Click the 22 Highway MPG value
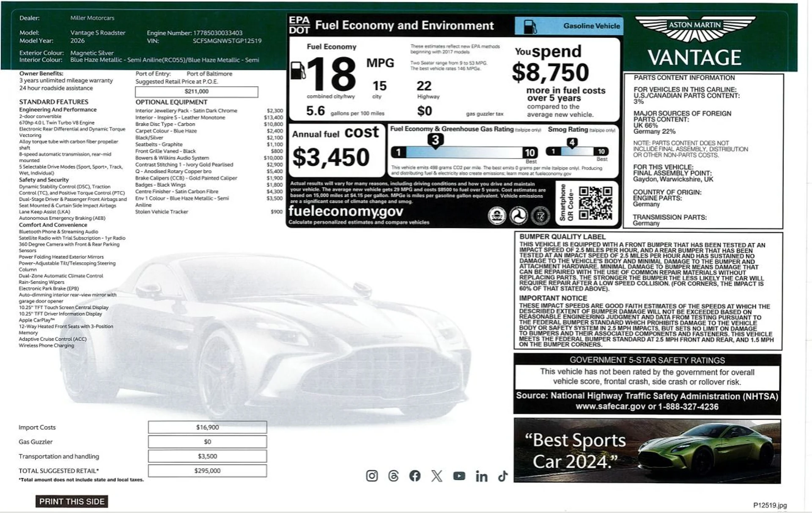Image resolution: width=812 pixels, height=513 pixels. [424, 86]
